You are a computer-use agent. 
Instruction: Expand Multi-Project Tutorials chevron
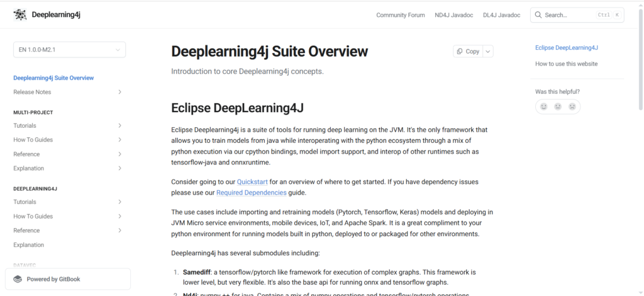pos(119,125)
